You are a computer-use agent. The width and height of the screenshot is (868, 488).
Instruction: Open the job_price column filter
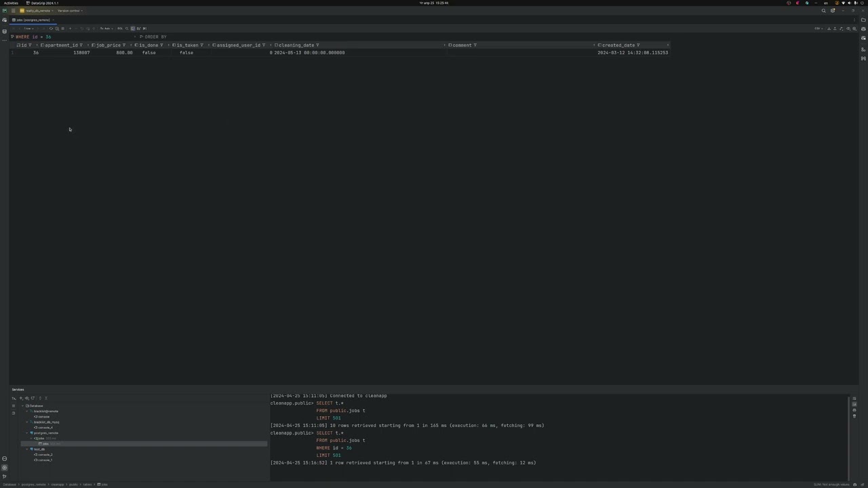pos(124,45)
